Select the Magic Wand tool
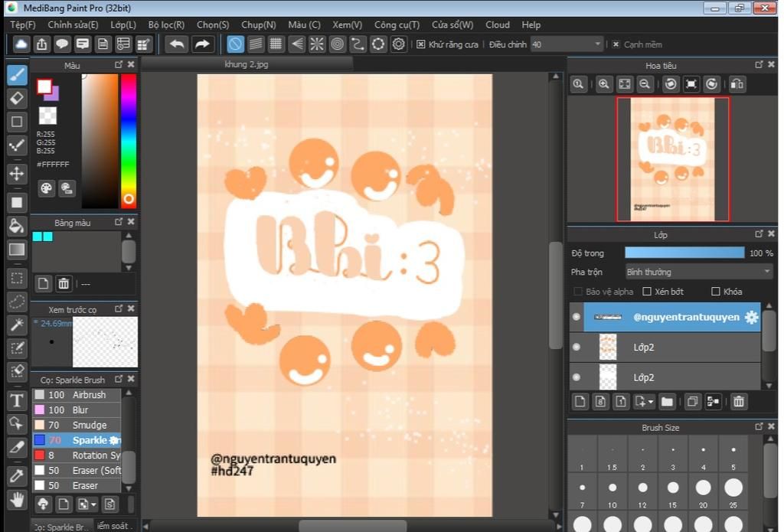 [x=17, y=325]
